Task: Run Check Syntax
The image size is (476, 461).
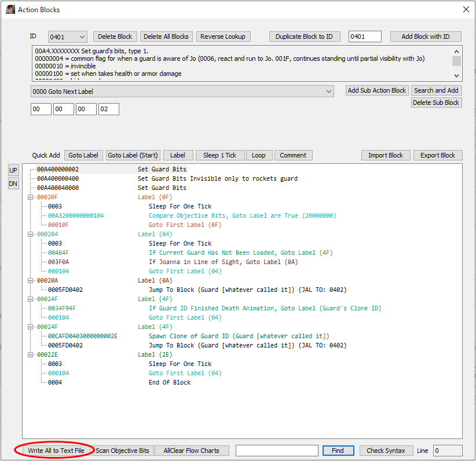Action: [x=386, y=451]
